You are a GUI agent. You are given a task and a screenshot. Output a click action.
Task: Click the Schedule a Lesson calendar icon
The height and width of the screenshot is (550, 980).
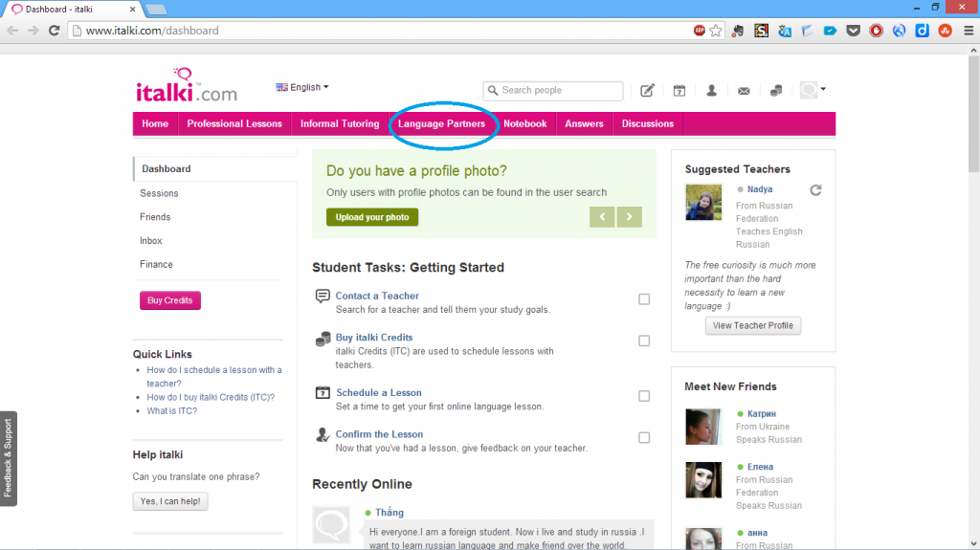323,392
